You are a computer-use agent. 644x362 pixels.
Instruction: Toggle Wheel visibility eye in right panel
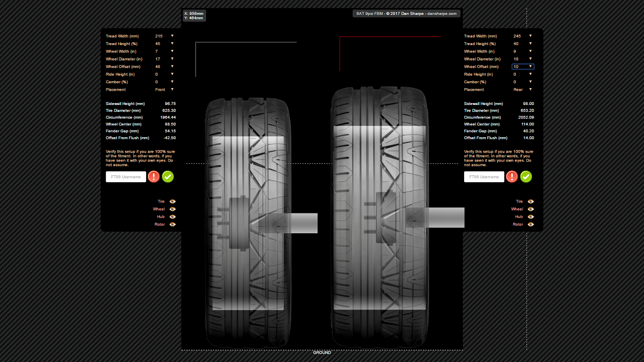pos(531,209)
